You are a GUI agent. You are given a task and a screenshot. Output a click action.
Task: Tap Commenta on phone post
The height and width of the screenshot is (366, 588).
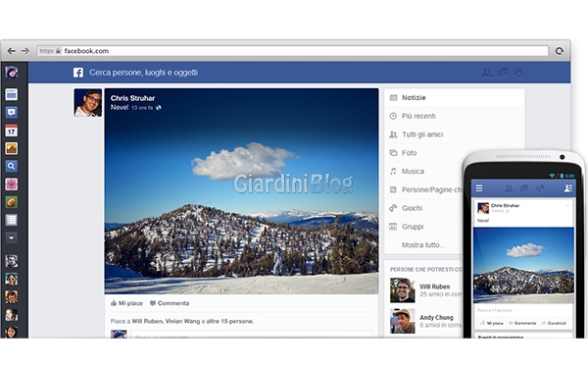pos(522,323)
